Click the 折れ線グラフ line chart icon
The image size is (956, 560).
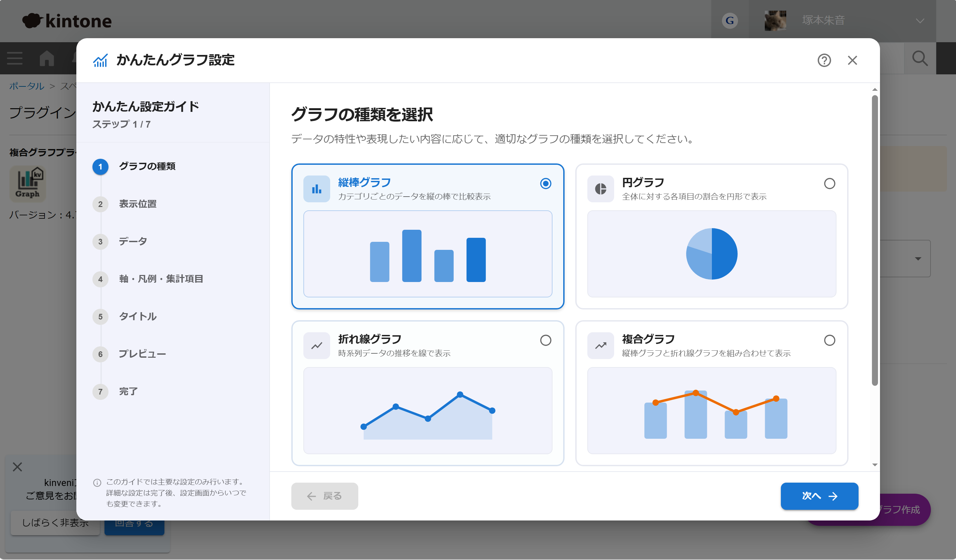tap(316, 346)
